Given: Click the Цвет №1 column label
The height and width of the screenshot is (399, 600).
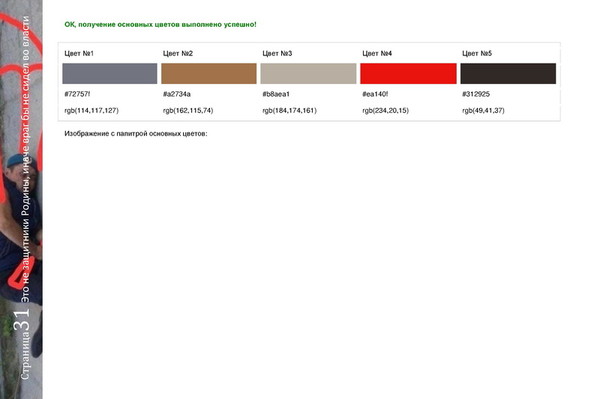Looking at the screenshot, I should (x=79, y=53).
